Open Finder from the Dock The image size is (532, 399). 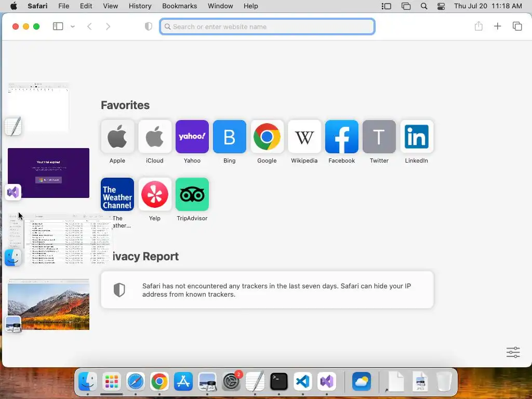tap(87, 381)
